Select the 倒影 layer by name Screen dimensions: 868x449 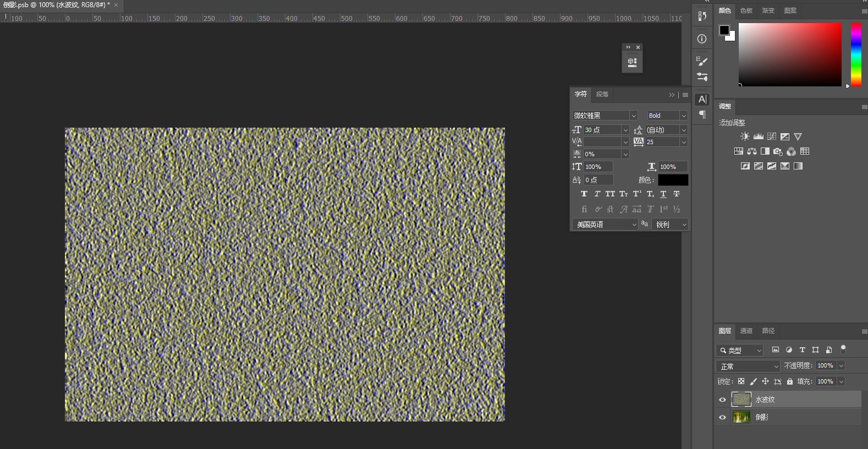click(762, 418)
